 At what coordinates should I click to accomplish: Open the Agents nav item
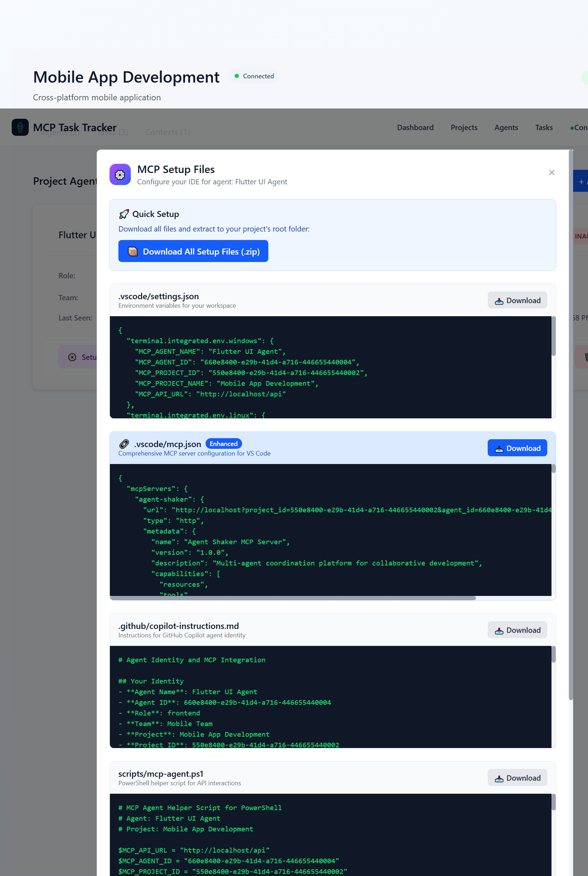click(506, 128)
